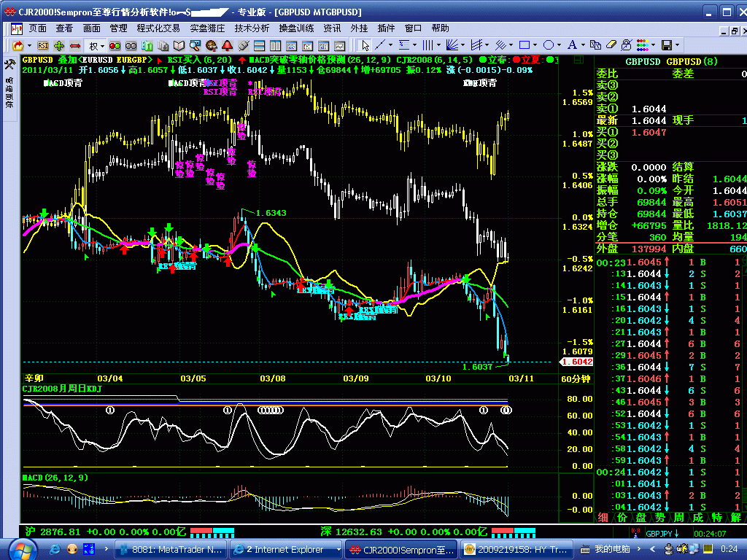
Task: Click the red alarm bell icon
Action: [x=228, y=46]
